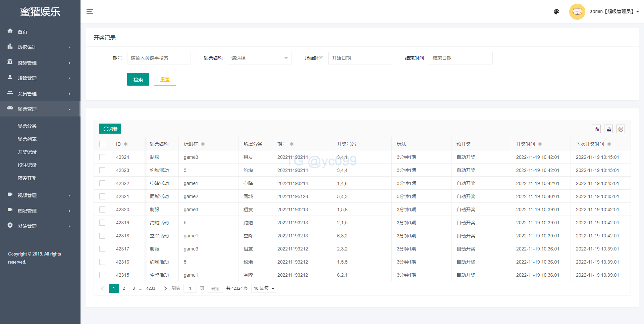Open the 10 条/页 page size dropdown

click(x=264, y=288)
